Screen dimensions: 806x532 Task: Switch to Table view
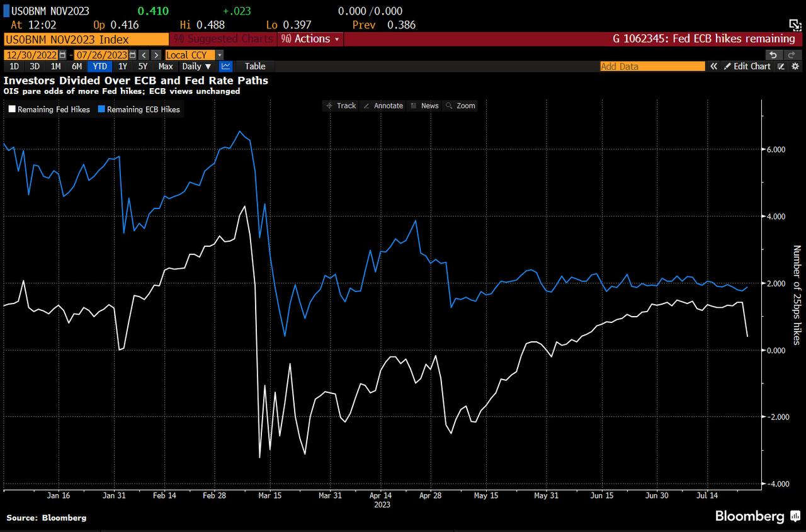255,66
